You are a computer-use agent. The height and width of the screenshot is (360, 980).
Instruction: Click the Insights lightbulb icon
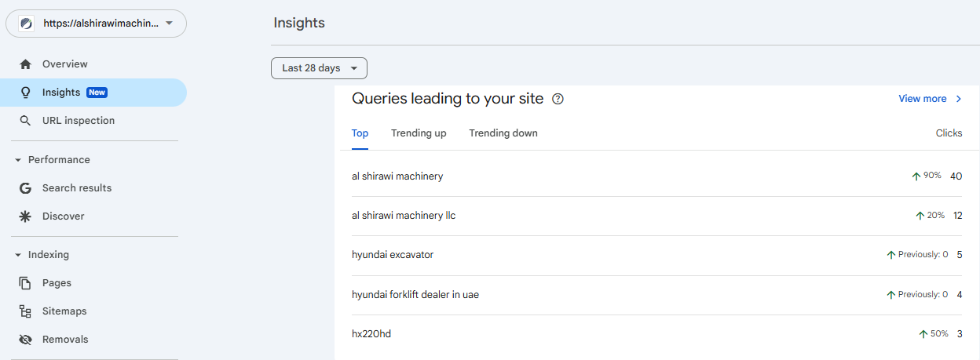point(26,93)
